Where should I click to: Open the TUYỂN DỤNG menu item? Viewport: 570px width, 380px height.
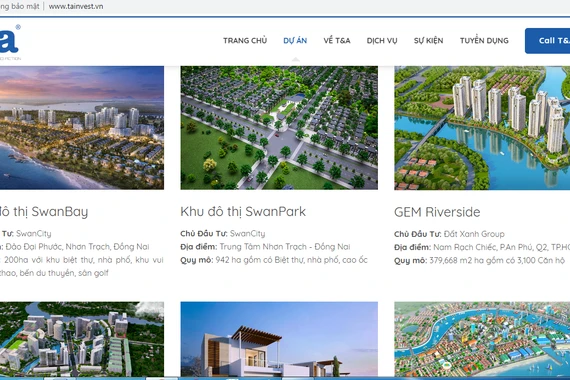point(484,40)
